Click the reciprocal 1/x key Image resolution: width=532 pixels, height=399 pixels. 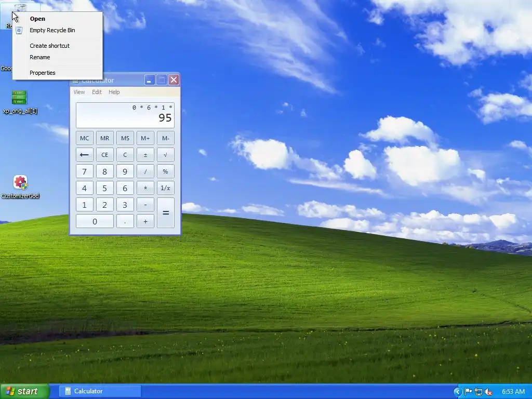(166, 188)
